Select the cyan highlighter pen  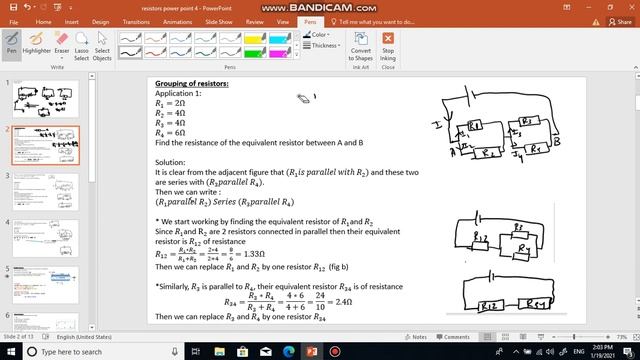[x=280, y=39]
